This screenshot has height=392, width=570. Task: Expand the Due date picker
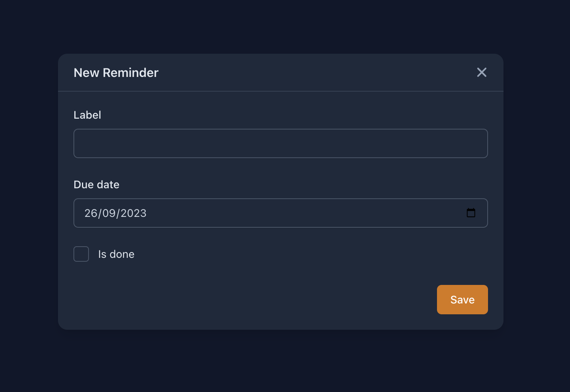click(x=471, y=213)
